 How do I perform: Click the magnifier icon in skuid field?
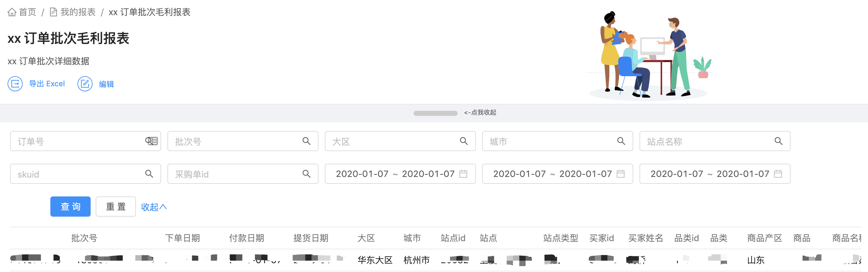coord(149,174)
